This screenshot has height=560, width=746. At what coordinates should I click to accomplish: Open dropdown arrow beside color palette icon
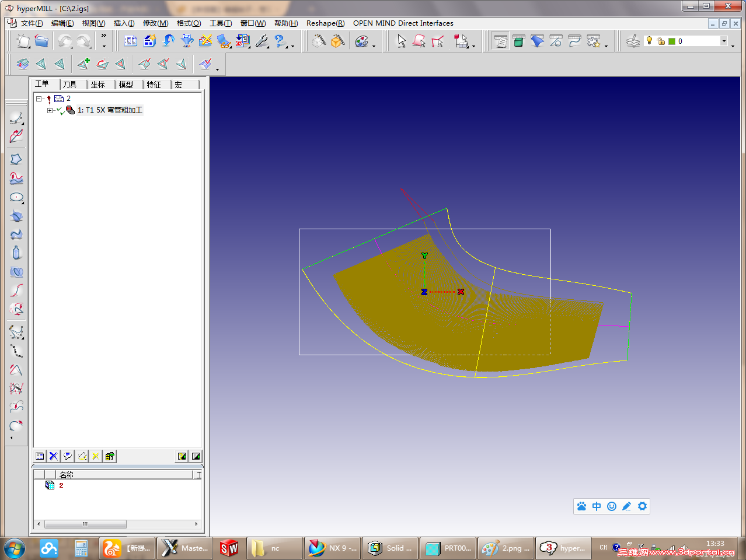pyautogui.click(x=374, y=45)
